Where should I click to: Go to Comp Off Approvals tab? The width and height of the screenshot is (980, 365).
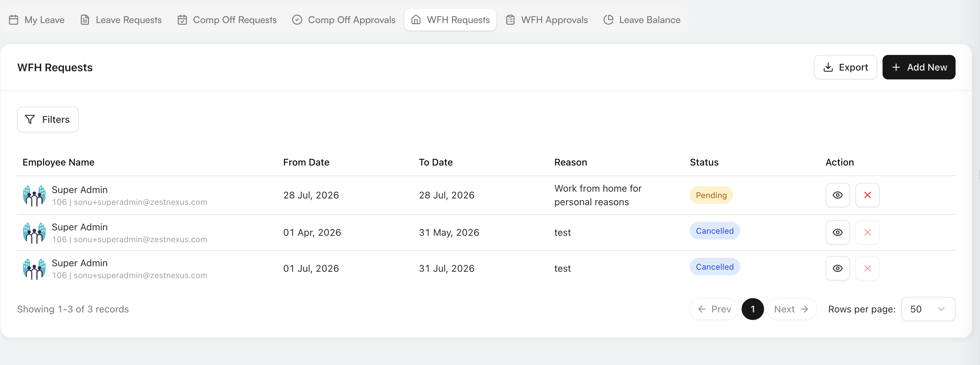pyautogui.click(x=344, y=20)
